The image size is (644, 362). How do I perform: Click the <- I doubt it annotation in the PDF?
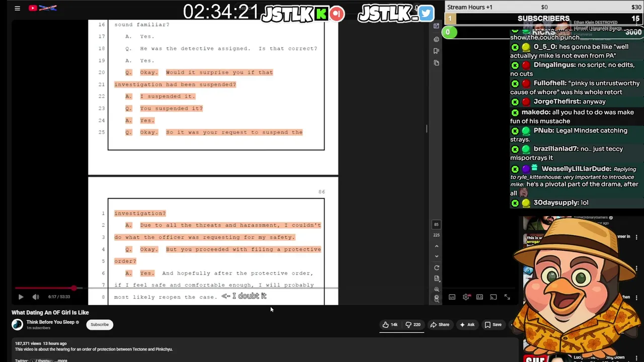[x=244, y=296]
